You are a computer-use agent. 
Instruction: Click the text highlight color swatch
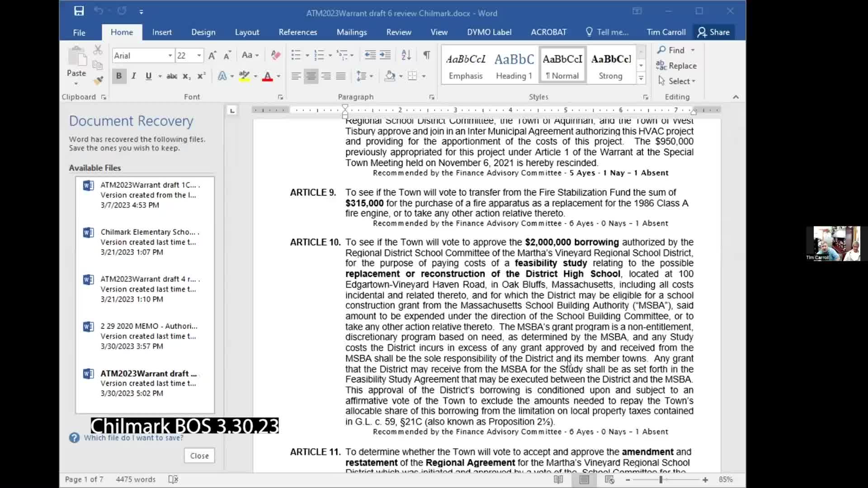coord(245,76)
